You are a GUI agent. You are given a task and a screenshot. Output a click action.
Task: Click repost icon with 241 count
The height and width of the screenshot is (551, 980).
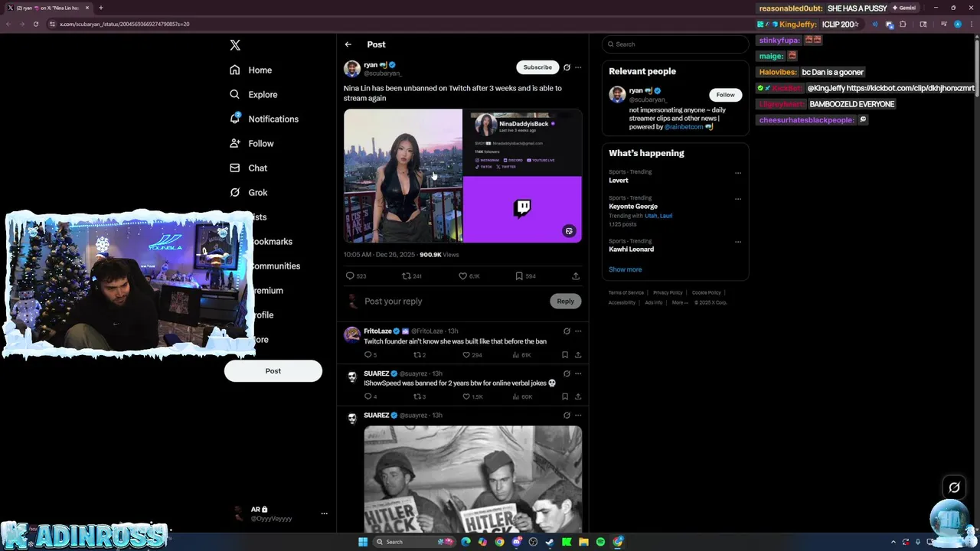pos(407,275)
